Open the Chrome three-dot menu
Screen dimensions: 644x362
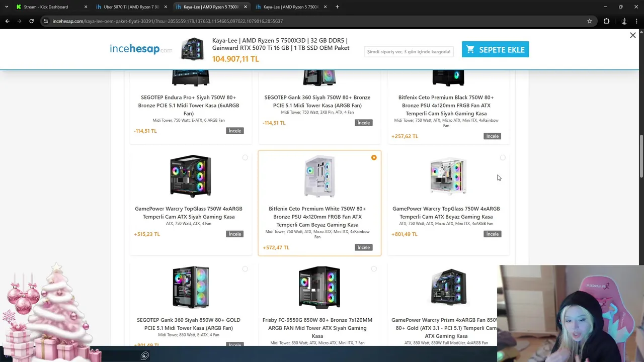pyautogui.click(x=637, y=21)
